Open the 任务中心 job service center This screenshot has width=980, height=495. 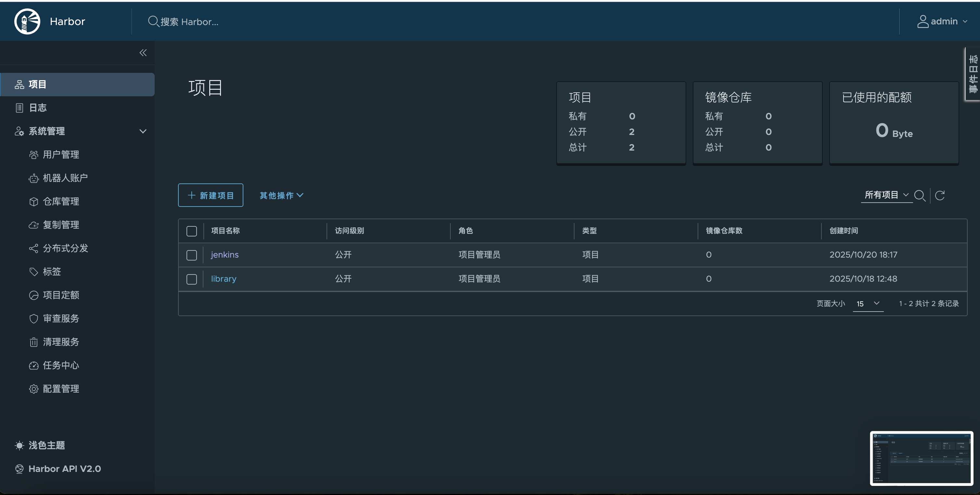click(61, 365)
